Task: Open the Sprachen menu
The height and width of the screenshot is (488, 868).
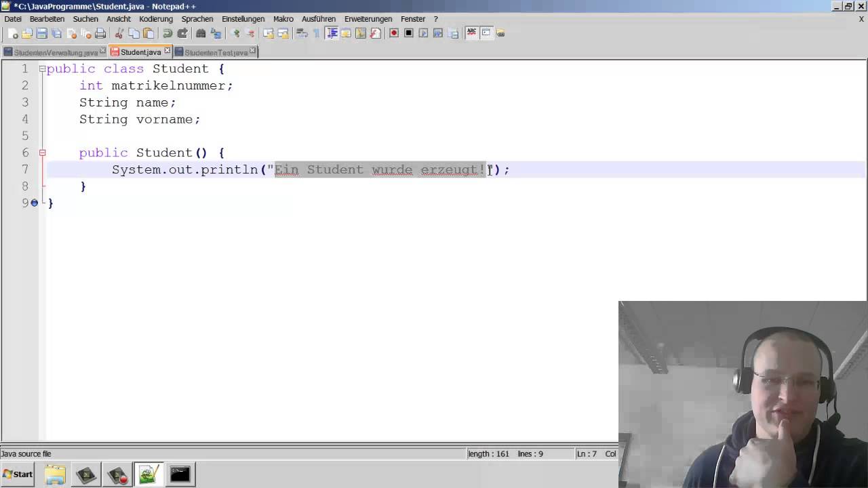Action: pyautogui.click(x=197, y=19)
